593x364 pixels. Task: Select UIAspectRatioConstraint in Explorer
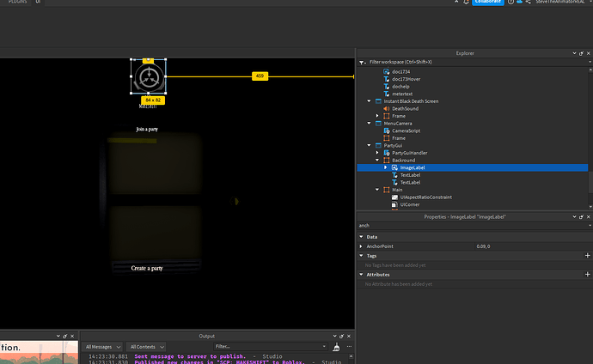425,197
